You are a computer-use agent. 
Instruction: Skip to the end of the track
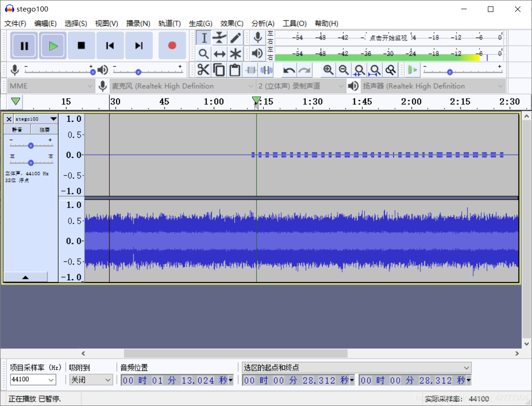tap(138, 45)
